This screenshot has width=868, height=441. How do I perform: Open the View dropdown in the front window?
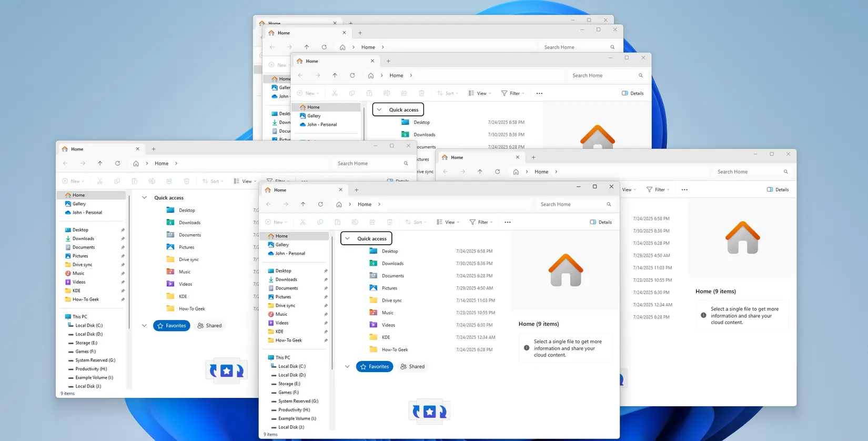tap(448, 222)
